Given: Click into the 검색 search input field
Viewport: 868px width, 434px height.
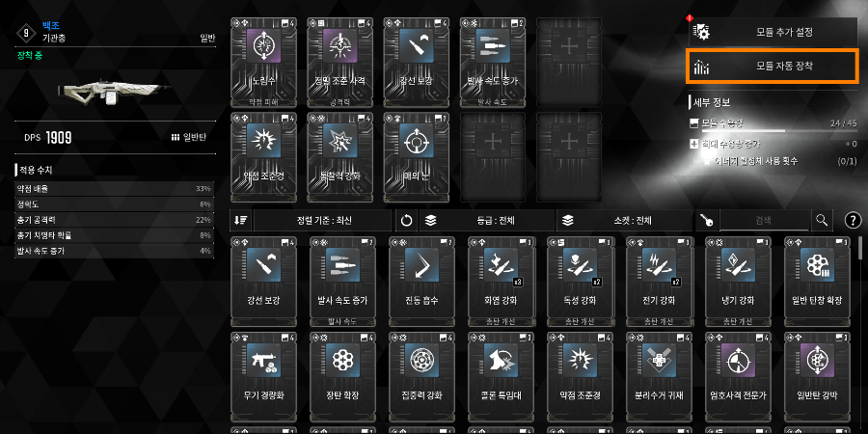Looking at the screenshot, I should click(x=764, y=220).
